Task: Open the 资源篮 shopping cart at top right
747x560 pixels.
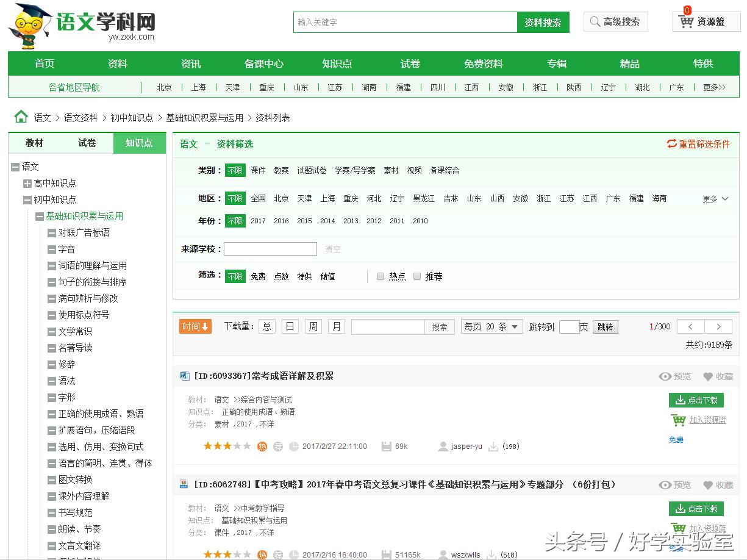Action: (706, 21)
